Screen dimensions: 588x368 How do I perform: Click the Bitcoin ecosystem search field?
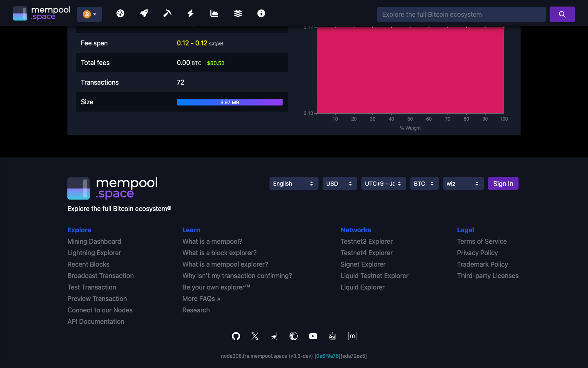pos(461,14)
